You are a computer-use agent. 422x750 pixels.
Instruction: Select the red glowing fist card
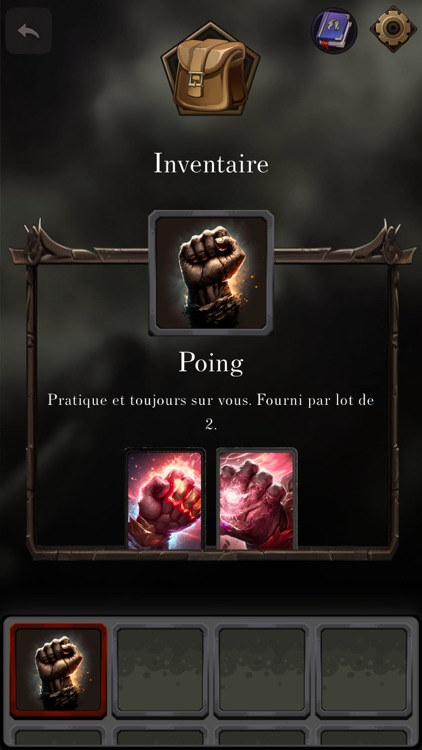click(165, 499)
